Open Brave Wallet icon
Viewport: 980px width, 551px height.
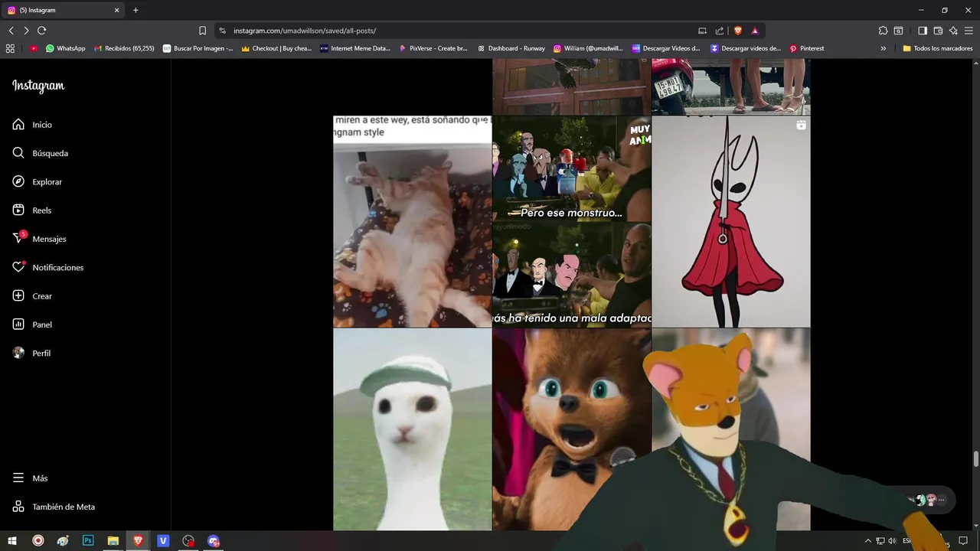[938, 31]
